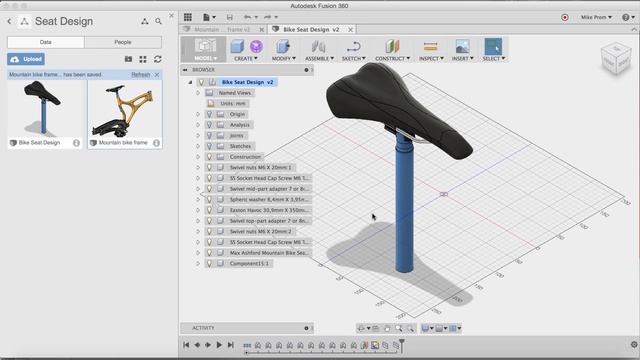This screenshot has width=640, height=360.
Task: Click the record indicator icon
Action: [565, 17]
